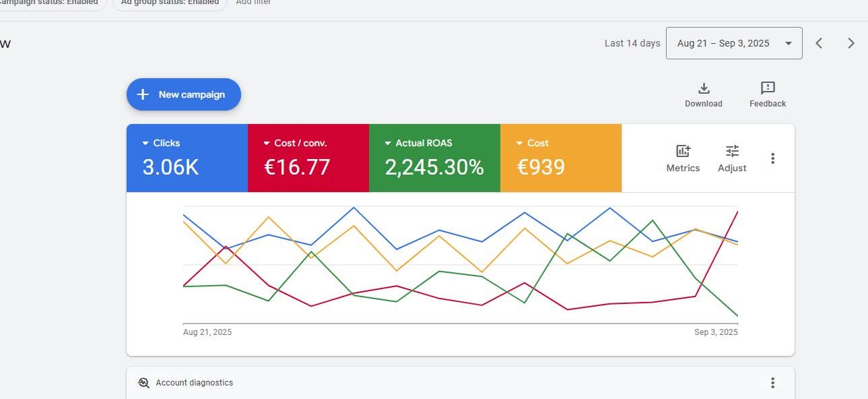Screen dimensions: 868x399
Task: Click the Download icon
Action: pyautogui.click(x=703, y=88)
